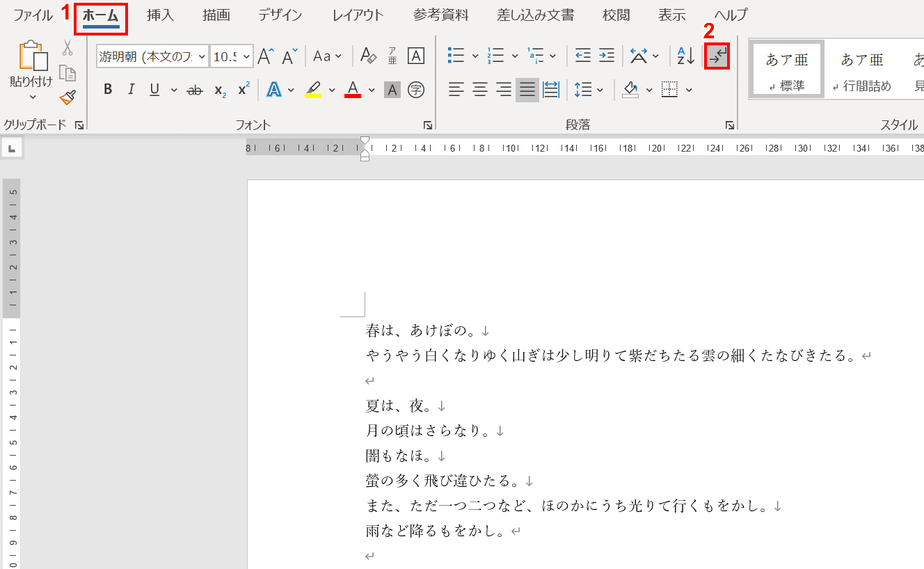Expand the borders dropdown arrow
Viewport: 924px width, 569px height.
(689, 90)
